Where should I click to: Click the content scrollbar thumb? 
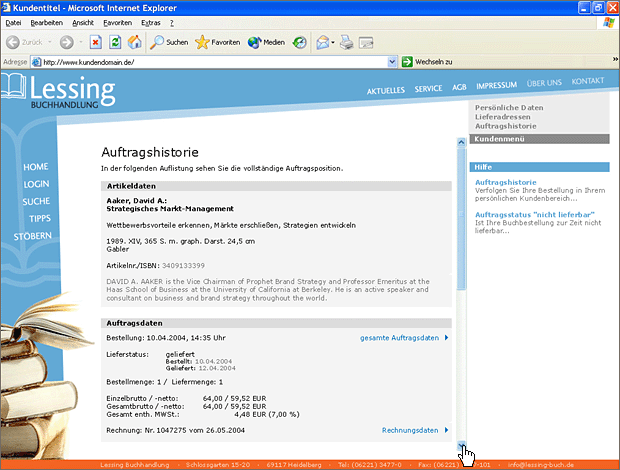pyautogui.click(x=461, y=219)
